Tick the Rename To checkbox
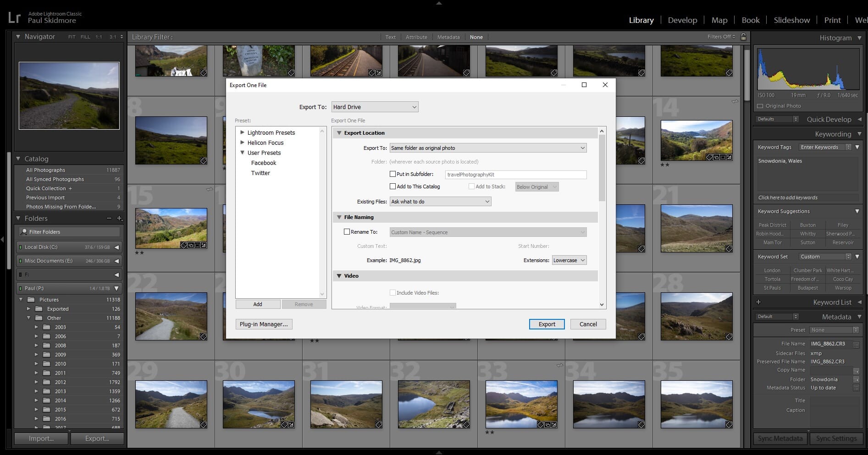The width and height of the screenshot is (868, 455). click(347, 232)
